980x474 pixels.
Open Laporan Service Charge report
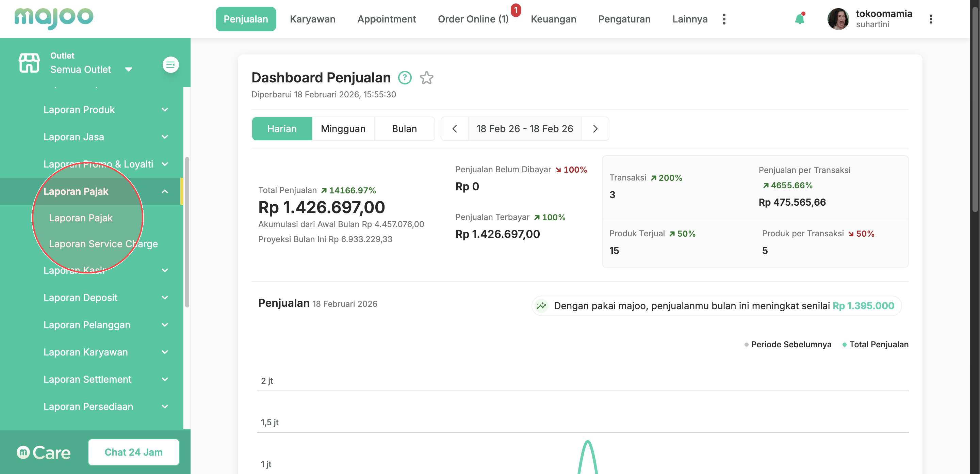click(103, 244)
